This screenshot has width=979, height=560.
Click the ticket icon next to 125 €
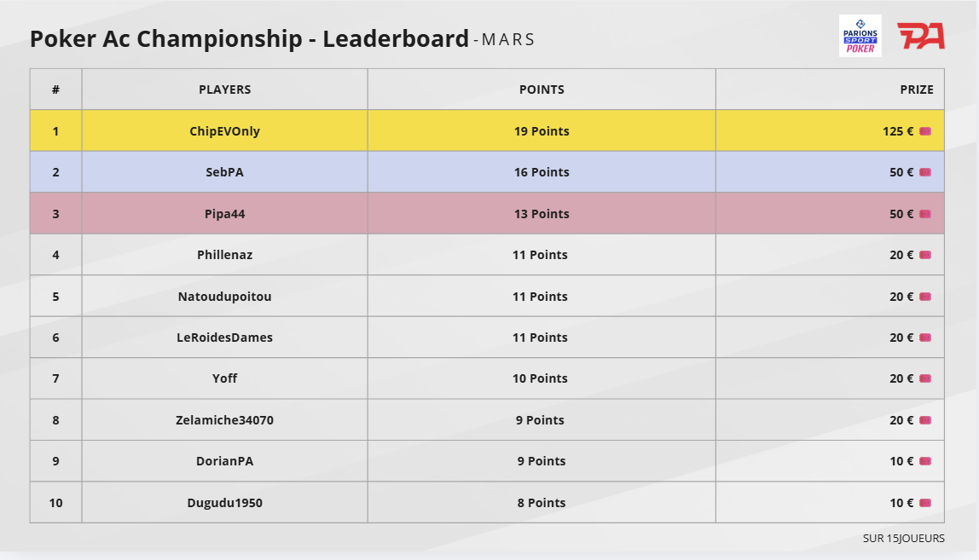click(x=925, y=131)
